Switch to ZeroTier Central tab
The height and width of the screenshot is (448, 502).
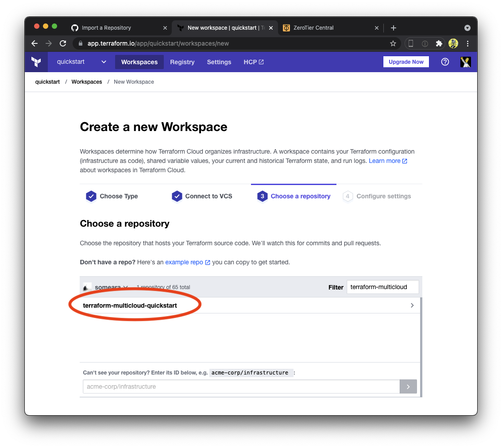pos(331,28)
